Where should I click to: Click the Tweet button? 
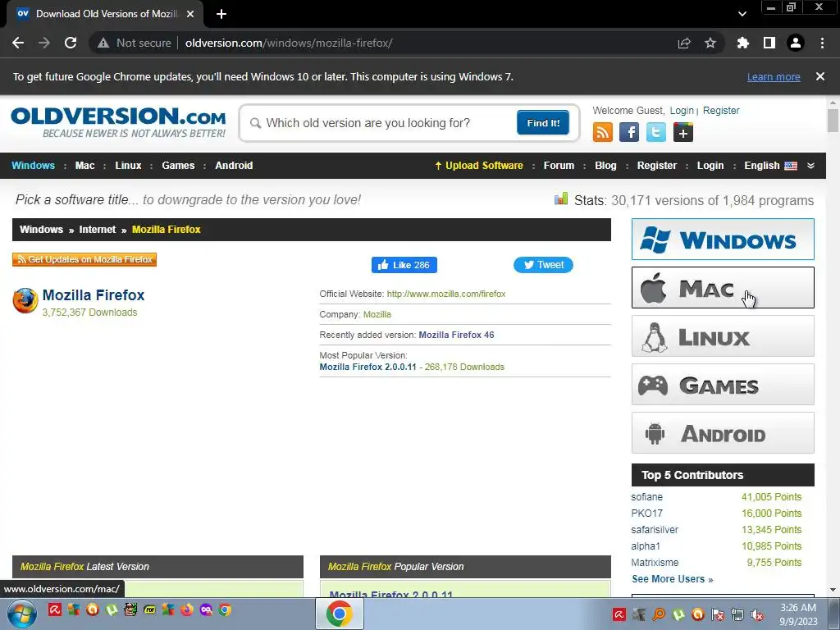(x=543, y=265)
